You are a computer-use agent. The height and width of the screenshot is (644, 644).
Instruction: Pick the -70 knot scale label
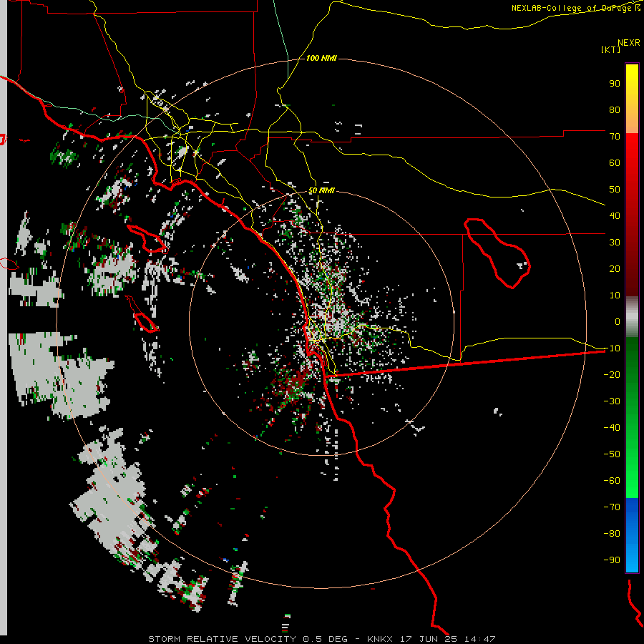click(x=612, y=507)
